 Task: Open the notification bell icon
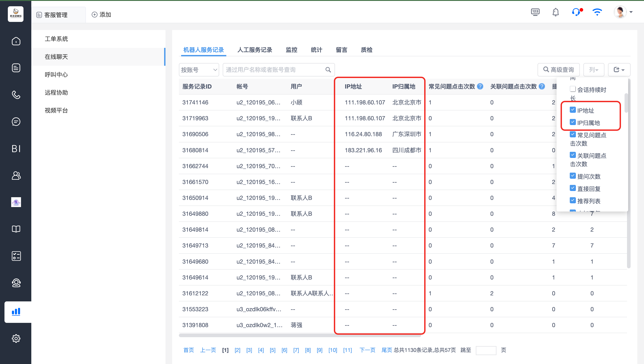pyautogui.click(x=555, y=12)
